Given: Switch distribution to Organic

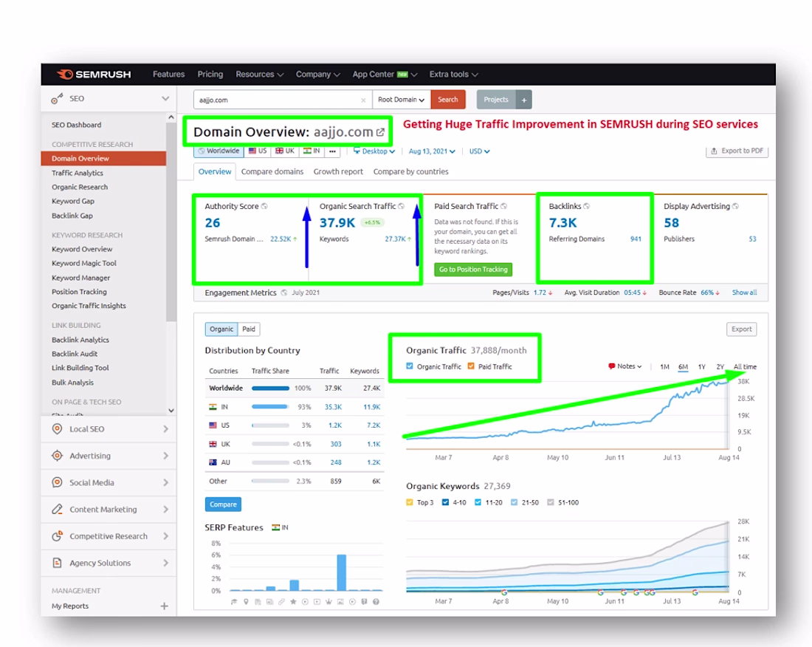Looking at the screenshot, I should click(221, 329).
